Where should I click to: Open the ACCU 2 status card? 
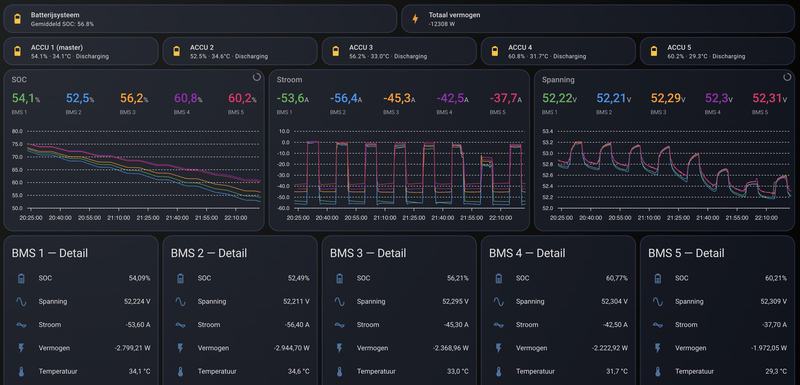click(x=240, y=51)
